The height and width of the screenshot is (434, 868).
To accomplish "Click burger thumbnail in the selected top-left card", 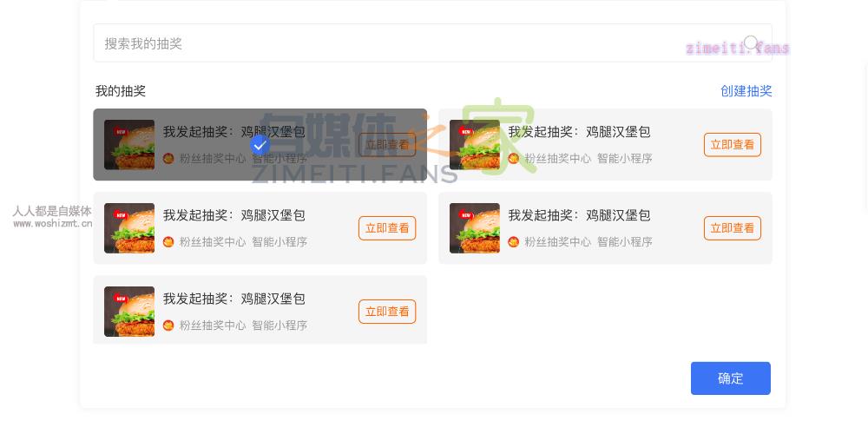I will (x=129, y=144).
